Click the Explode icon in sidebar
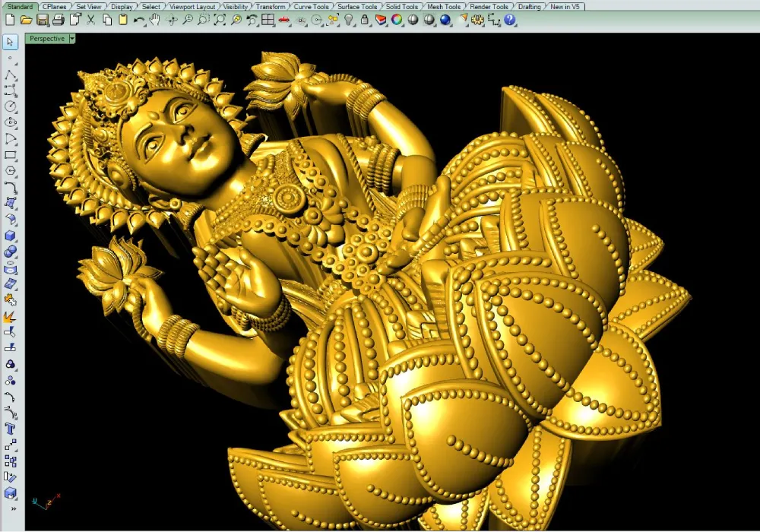The height and width of the screenshot is (532, 760). (x=10, y=316)
